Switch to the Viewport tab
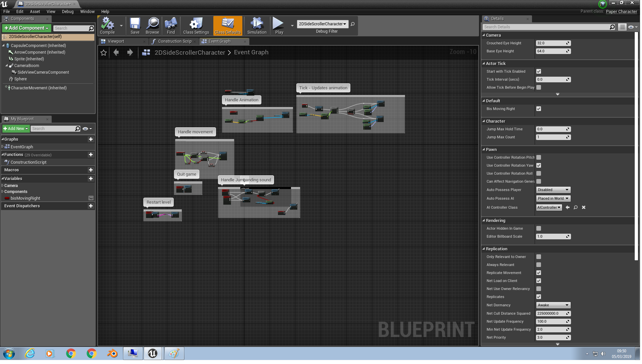Viewport: 642px width, 364px height. pyautogui.click(x=116, y=42)
